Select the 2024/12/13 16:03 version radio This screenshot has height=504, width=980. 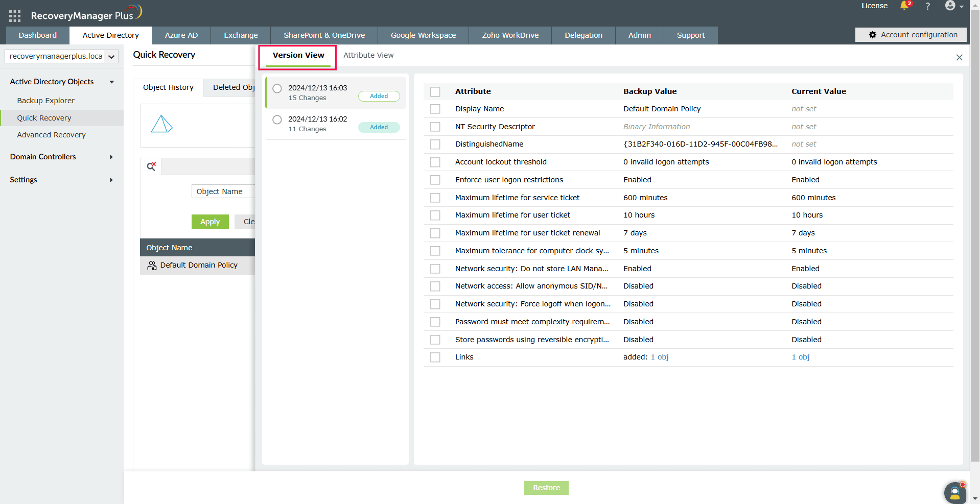point(277,88)
